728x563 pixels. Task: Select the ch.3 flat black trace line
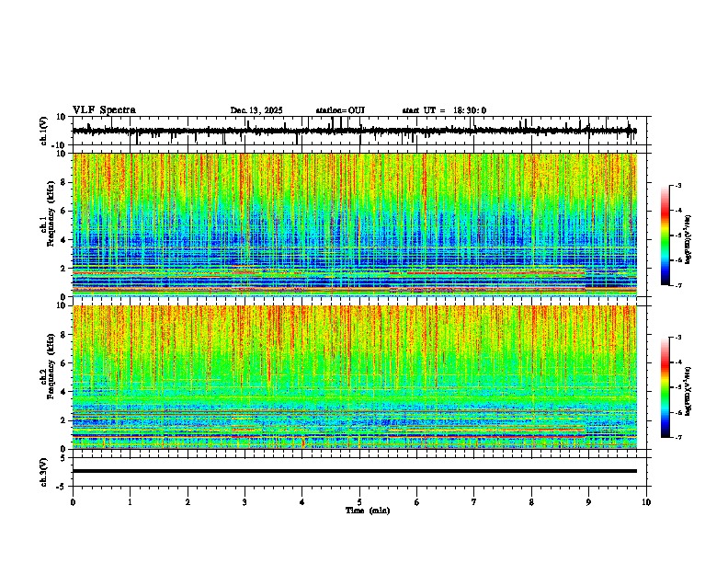(354, 471)
